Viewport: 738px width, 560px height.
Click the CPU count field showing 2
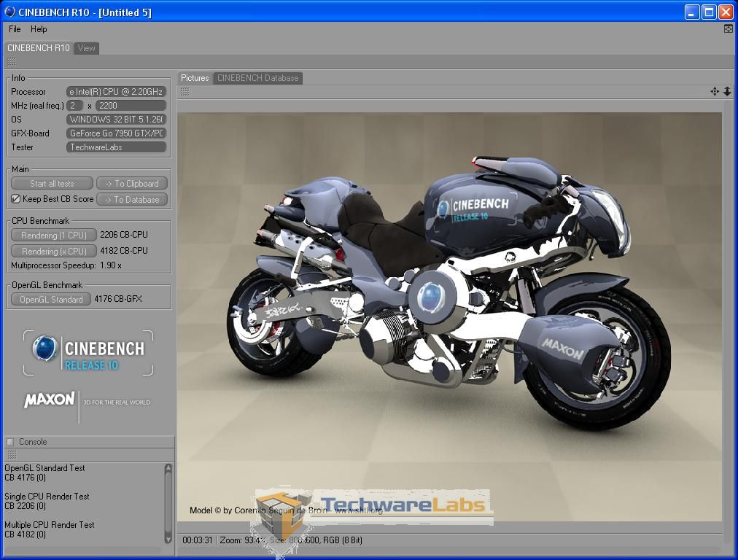click(75, 106)
